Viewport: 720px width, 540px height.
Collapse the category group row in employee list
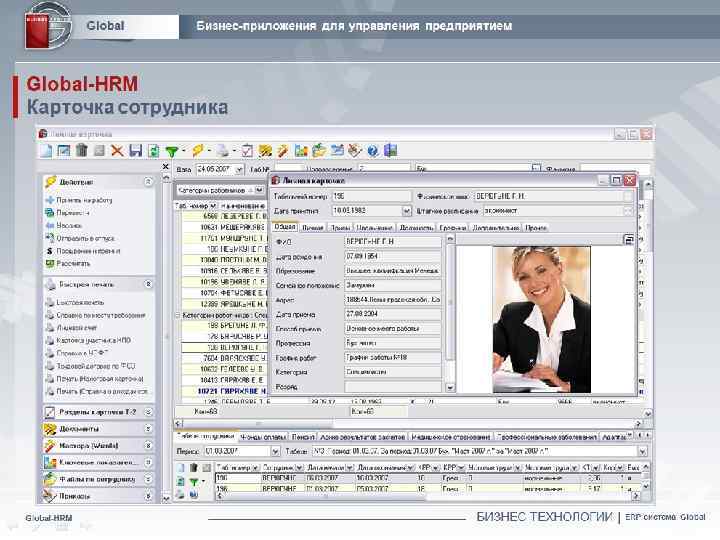178,315
